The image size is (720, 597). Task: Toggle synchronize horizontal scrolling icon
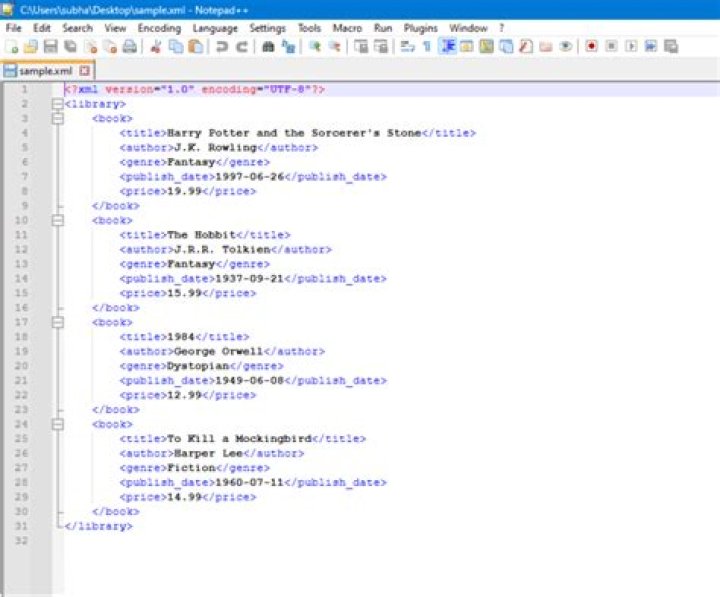coord(381,46)
